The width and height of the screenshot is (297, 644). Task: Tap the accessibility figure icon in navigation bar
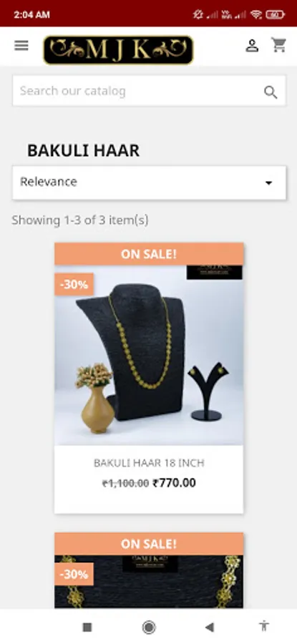(264, 626)
